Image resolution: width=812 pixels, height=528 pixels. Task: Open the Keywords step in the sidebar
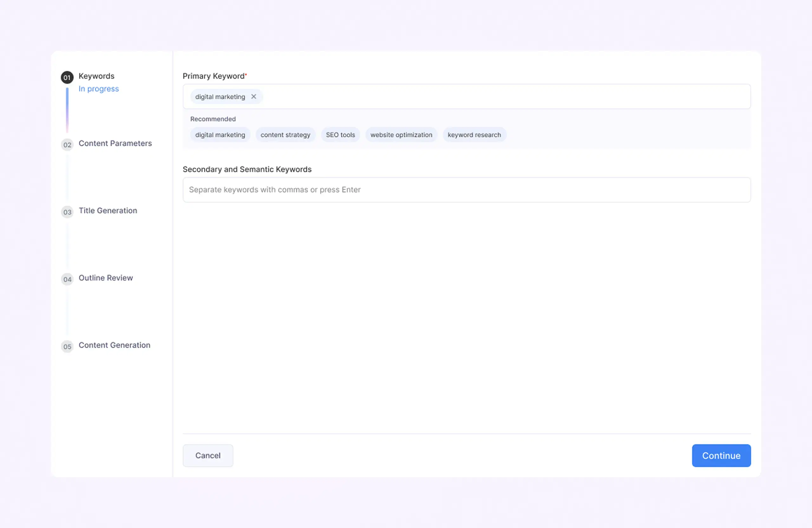96,76
